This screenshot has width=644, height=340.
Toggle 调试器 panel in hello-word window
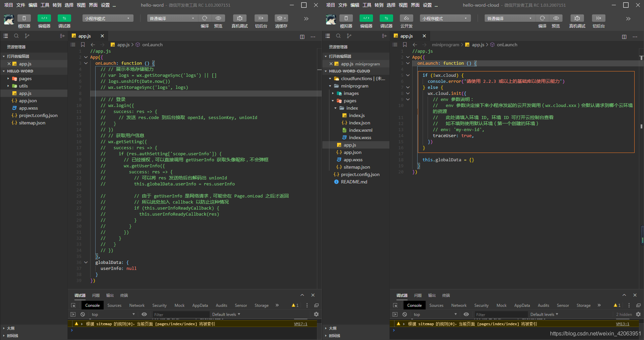pyautogui.click(x=64, y=18)
